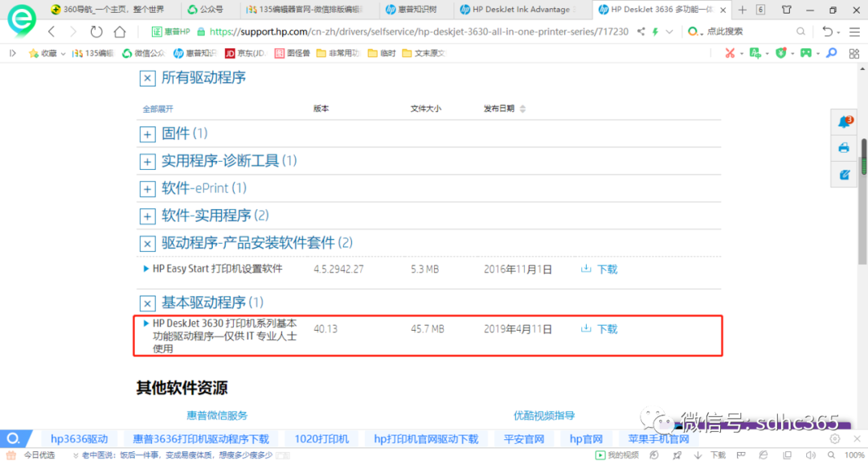Sort by 发布日期 column arrows

point(522,109)
